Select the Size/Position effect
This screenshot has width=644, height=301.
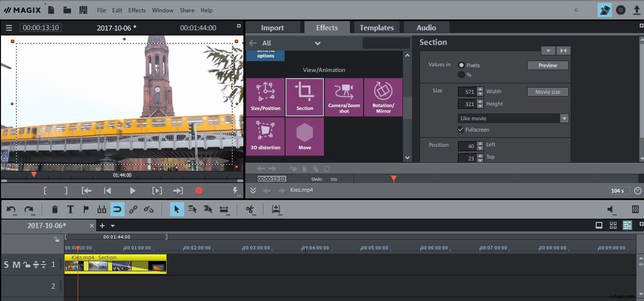click(x=265, y=97)
